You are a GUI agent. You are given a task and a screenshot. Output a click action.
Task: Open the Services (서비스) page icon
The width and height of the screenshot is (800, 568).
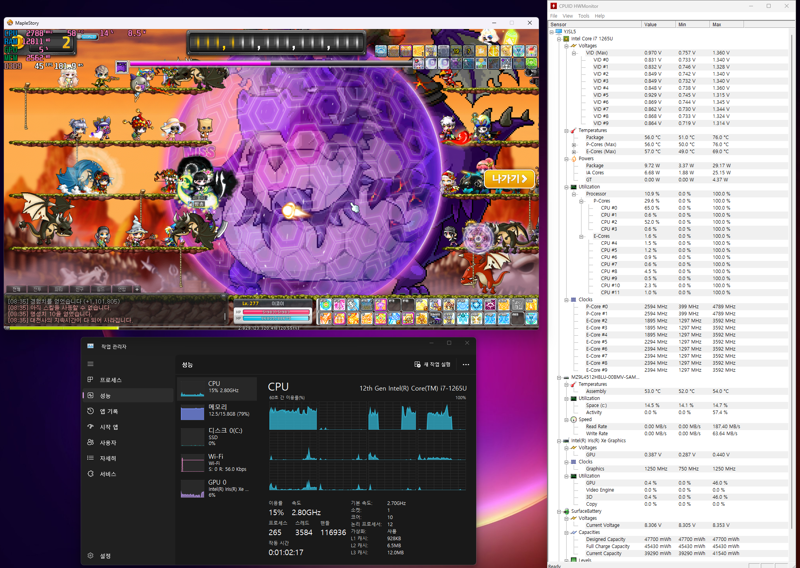tap(90, 474)
